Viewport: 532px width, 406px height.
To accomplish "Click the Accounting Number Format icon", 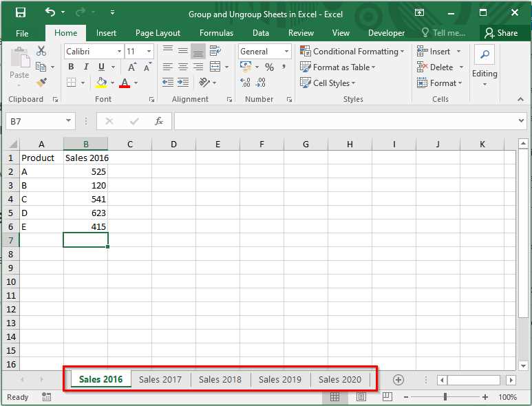I will pyautogui.click(x=246, y=67).
